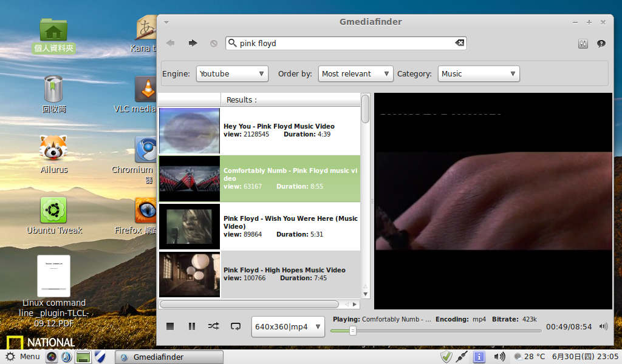Open the taskbar Menu button

tap(22, 357)
